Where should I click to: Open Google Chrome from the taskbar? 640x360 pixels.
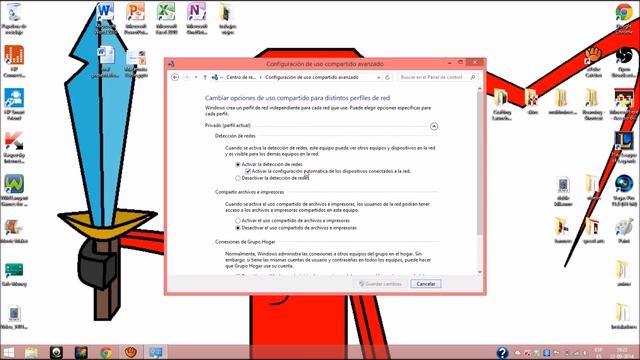point(106,352)
